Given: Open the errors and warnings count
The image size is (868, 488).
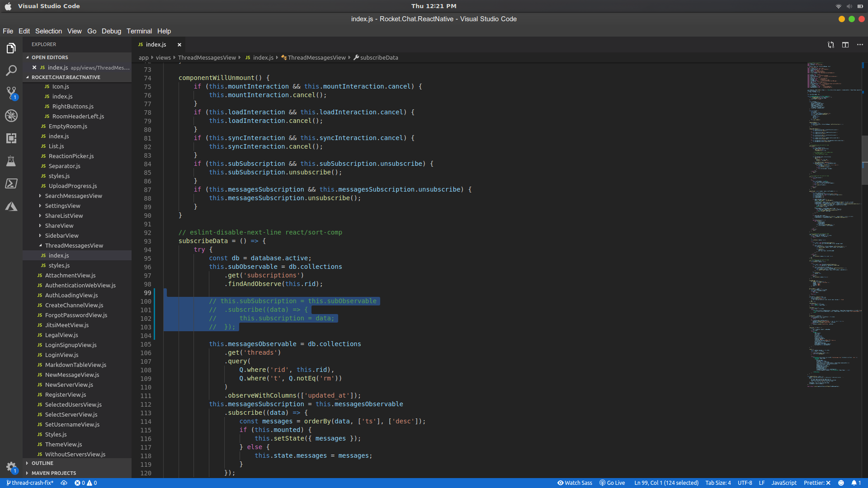Looking at the screenshot, I should (86, 483).
